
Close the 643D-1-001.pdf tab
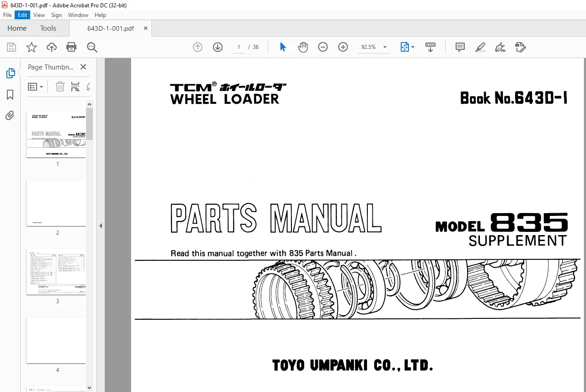tap(145, 28)
